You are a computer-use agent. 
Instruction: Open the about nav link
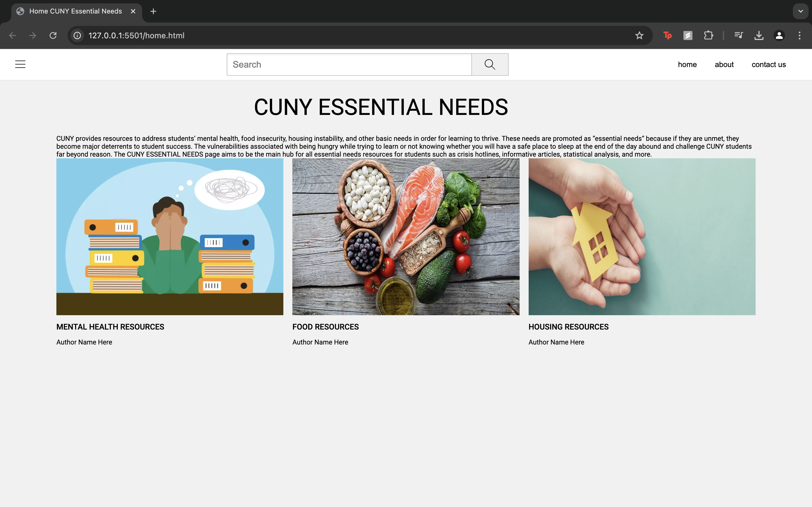pos(724,65)
